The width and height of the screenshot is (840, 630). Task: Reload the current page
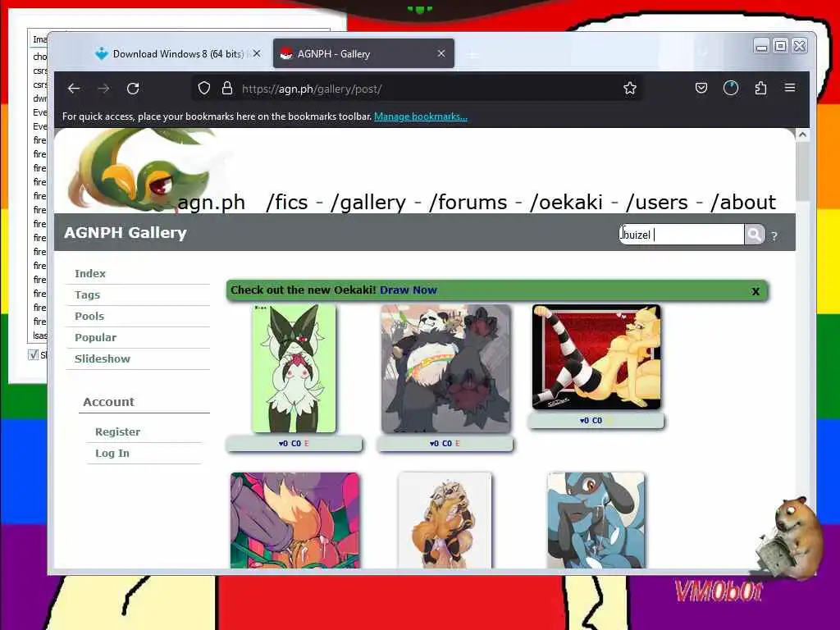pos(133,89)
